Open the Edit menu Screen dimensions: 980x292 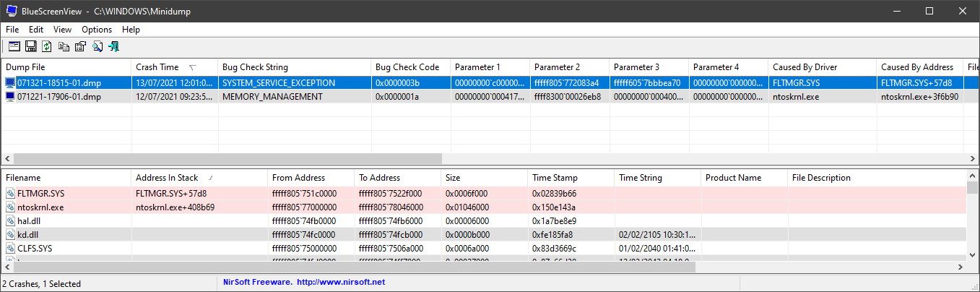36,30
